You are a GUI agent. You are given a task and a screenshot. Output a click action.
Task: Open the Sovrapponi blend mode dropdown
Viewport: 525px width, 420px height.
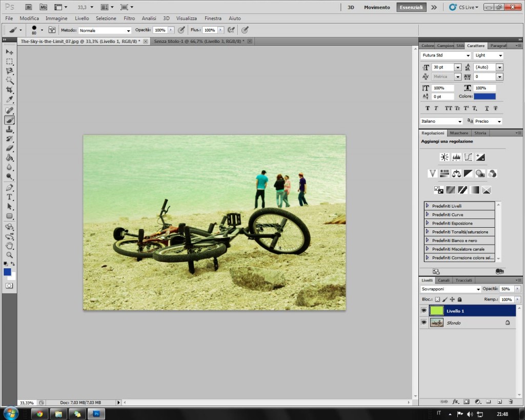pyautogui.click(x=451, y=289)
